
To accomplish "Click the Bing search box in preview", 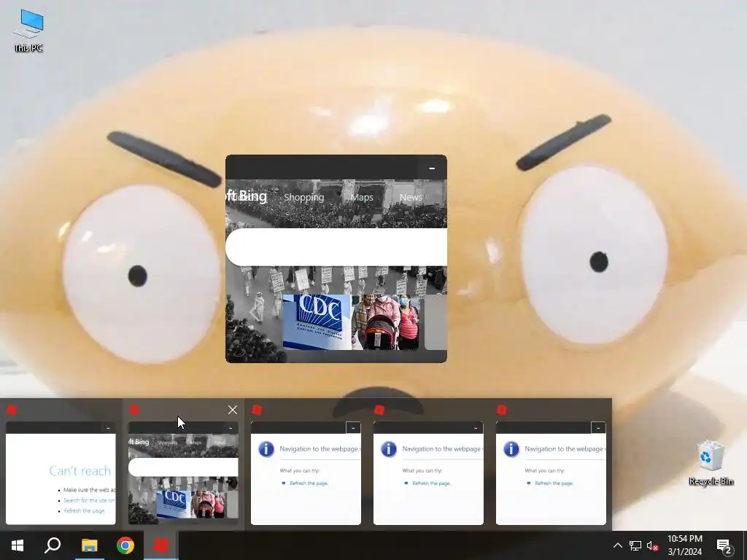I will pos(336,246).
